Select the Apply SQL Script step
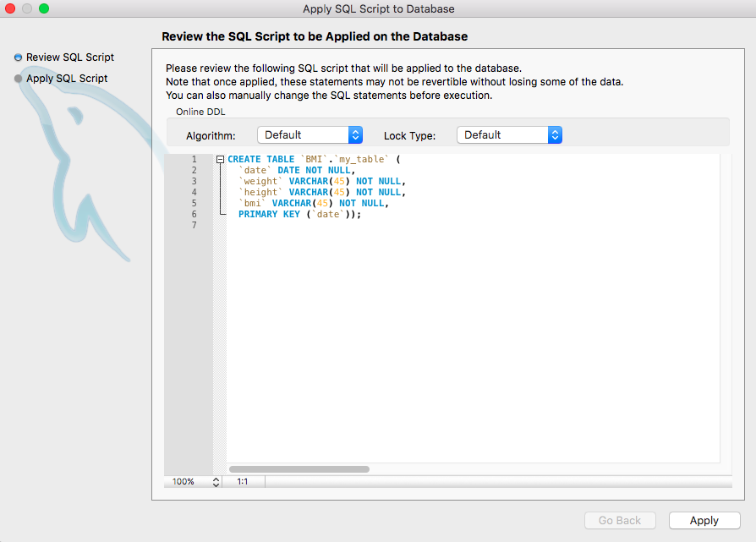The image size is (756, 542). point(61,79)
